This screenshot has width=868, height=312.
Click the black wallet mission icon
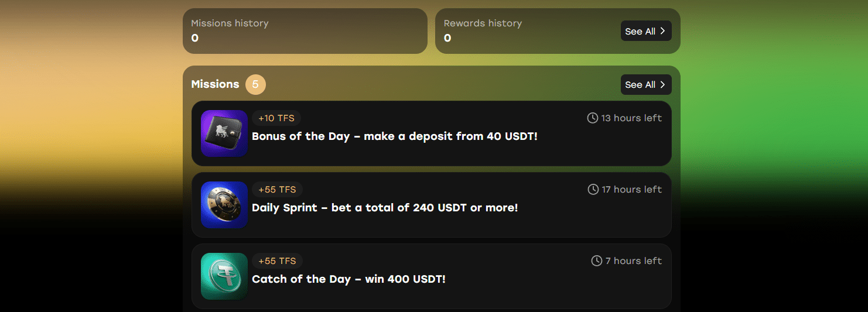(x=224, y=133)
